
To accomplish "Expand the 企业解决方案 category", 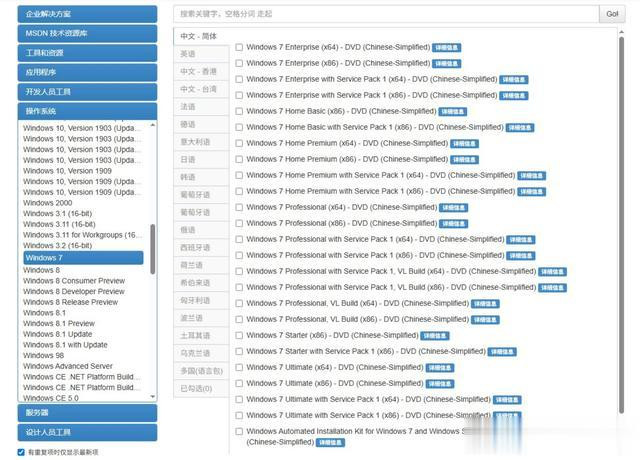I will (x=87, y=14).
